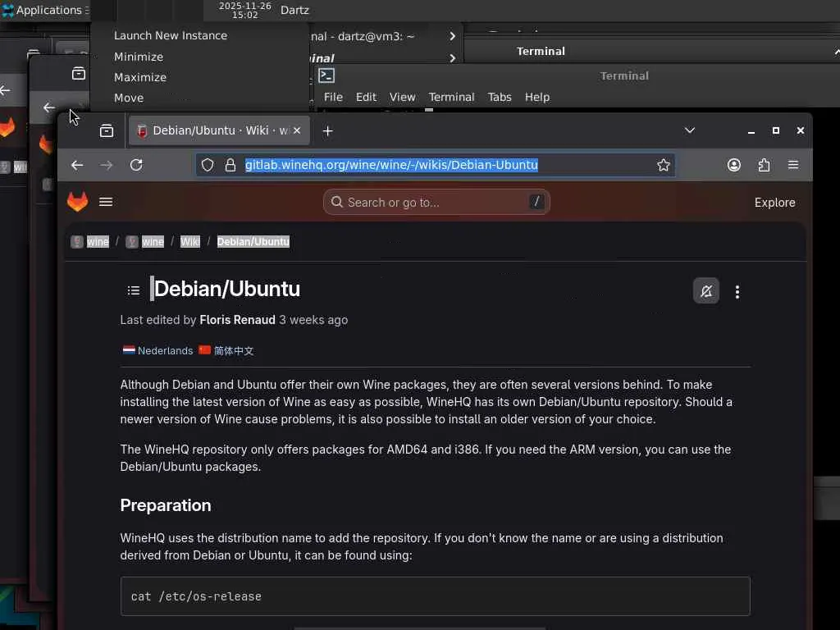Click Firefox View icon in background window
Viewport: 840px width, 630px height.
coord(79,73)
